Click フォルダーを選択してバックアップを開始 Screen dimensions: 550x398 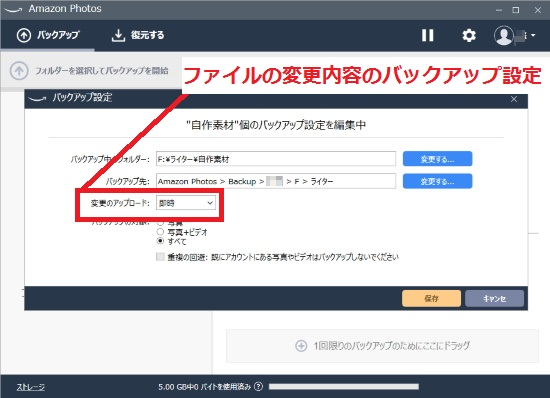coord(89,71)
